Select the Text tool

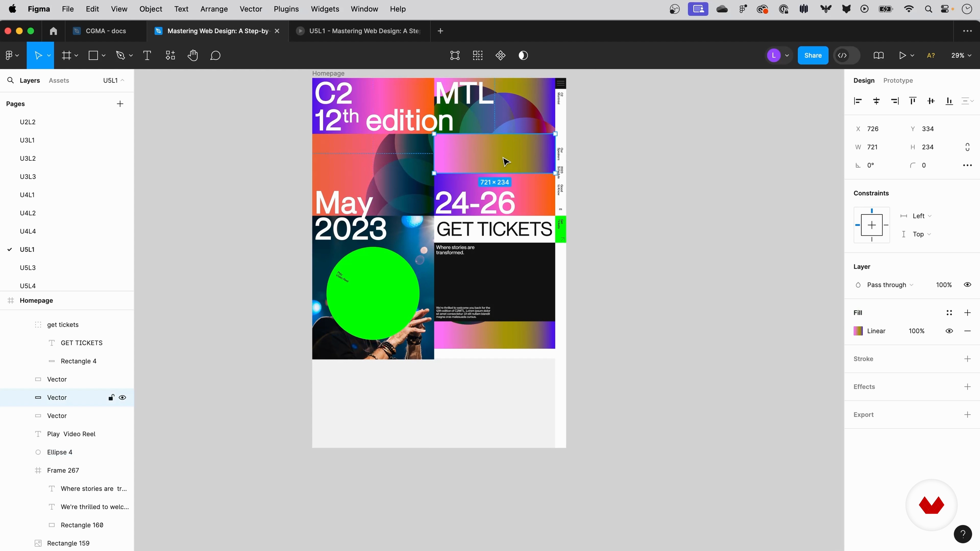(x=147, y=56)
